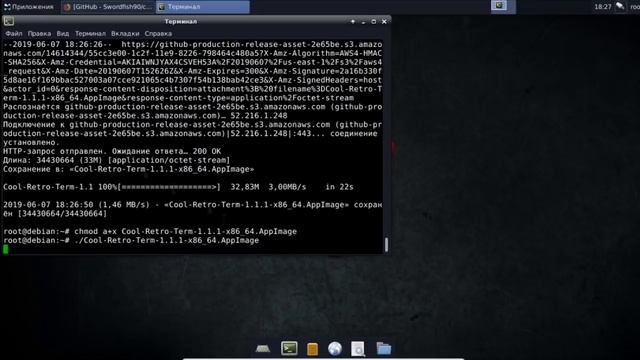Viewport: 640px width, 360px height.
Task: Open the Приложения applications menu
Action: [x=29, y=7]
